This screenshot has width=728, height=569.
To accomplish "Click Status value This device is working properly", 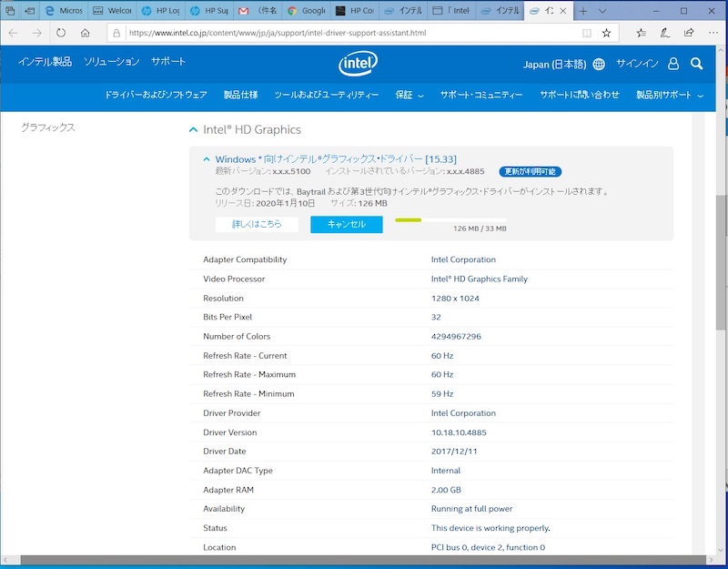I will [x=490, y=528].
